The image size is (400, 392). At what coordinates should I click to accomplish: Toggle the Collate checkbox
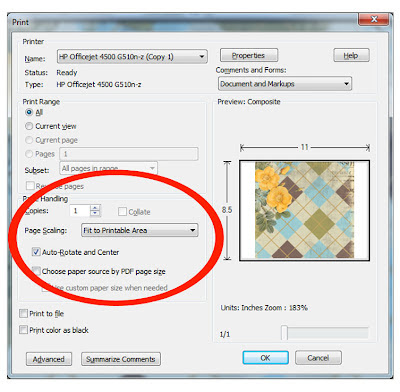pyautogui.click(x=123, y=212)
